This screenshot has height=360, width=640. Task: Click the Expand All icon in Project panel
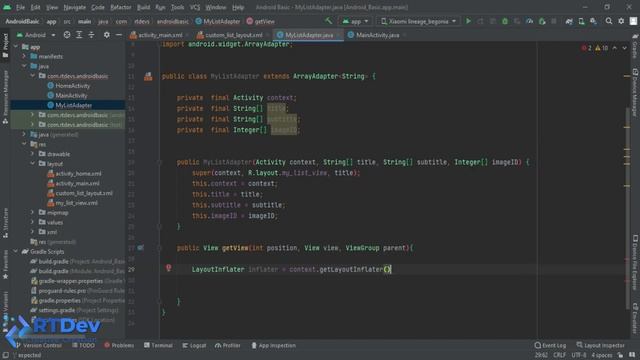click(79, 35)
